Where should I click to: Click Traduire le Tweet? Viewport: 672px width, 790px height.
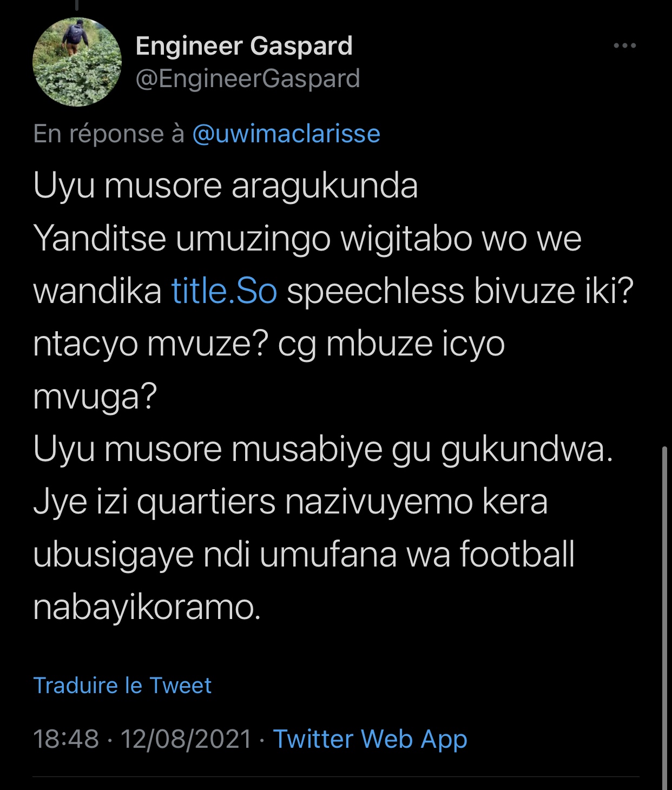point(122,686)
